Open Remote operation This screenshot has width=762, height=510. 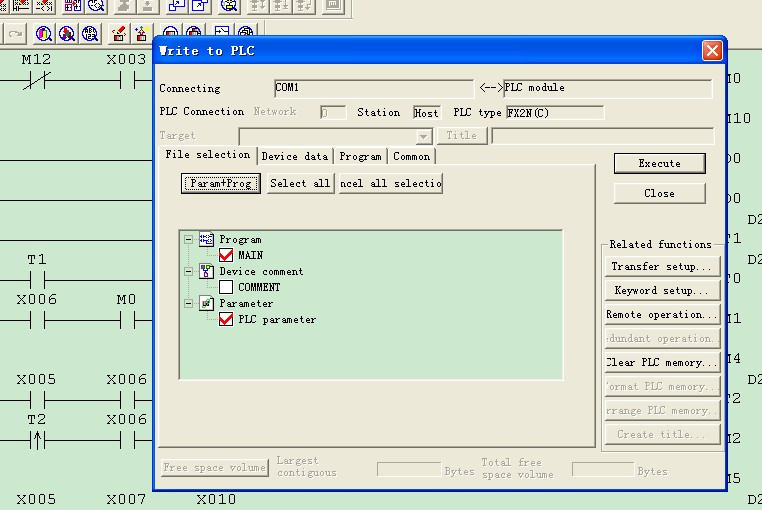click(x=662, y=315)
